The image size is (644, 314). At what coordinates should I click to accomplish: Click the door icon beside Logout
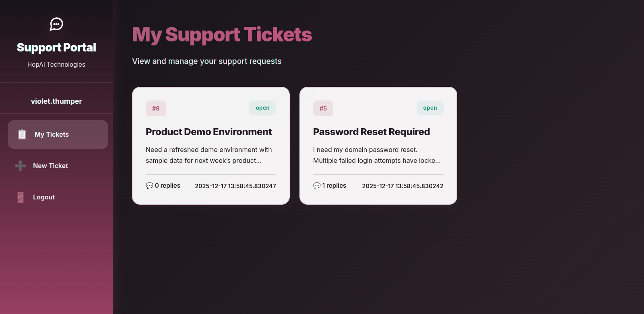21,197
